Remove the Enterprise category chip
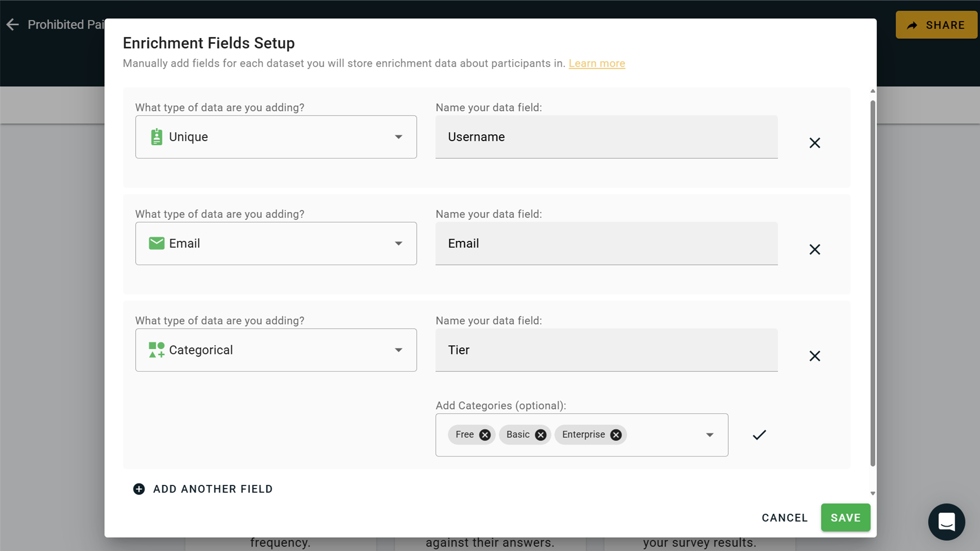The width and height of the screenshot is (980, 551). (616, 435)
